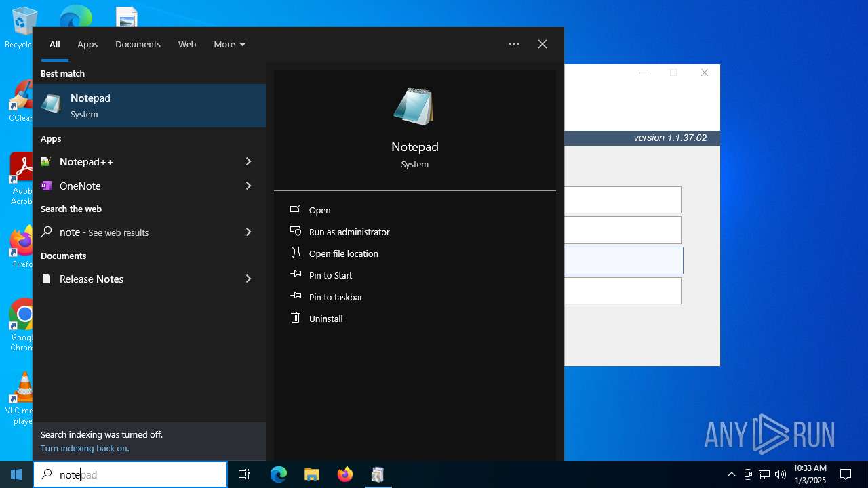Click the Best match heading text
This screenshot has height=488, width=868.
pos(62,73)
